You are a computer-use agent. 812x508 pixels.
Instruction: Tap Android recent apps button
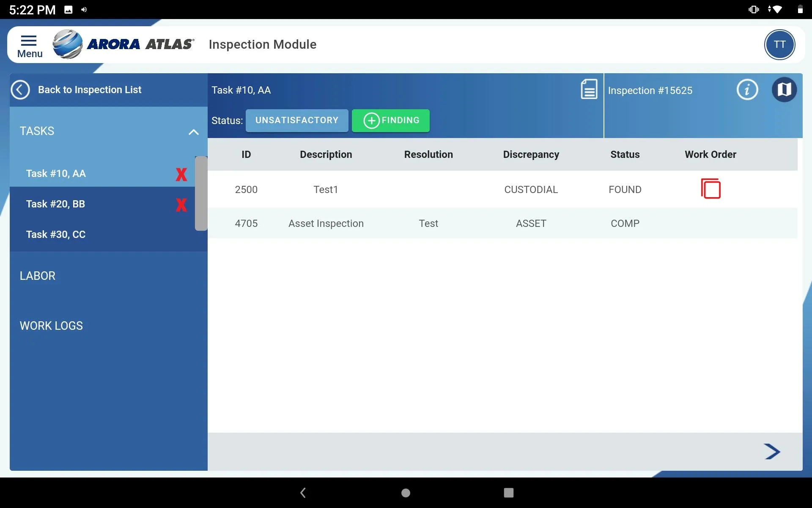tap(509, 493)
